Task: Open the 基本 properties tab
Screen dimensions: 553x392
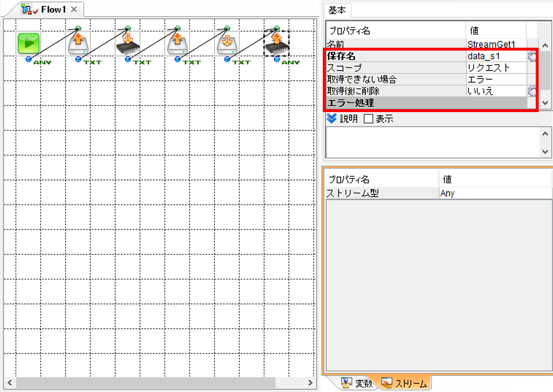Action: 337,10
